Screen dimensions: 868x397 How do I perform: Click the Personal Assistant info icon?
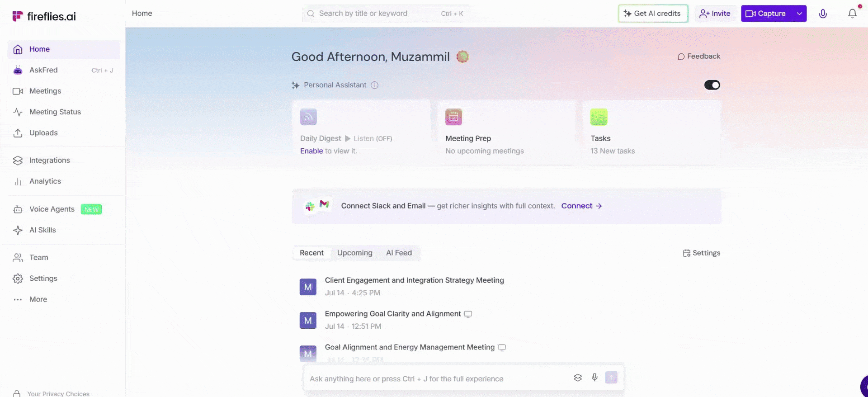click(374, 85)
